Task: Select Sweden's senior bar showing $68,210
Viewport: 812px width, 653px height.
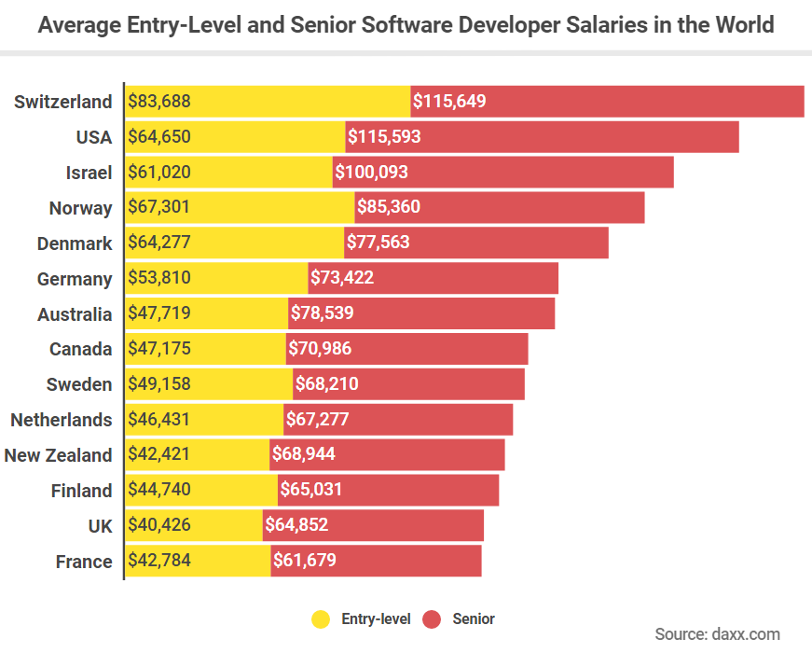Action: click(x=408, y=384)
